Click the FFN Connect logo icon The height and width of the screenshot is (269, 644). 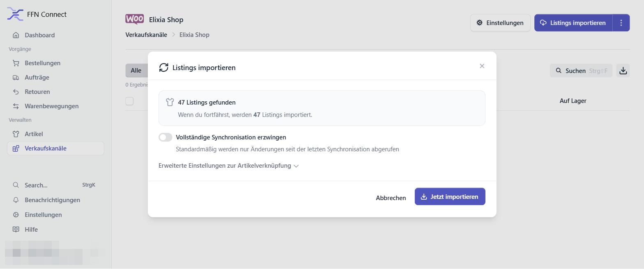[15, 14]
